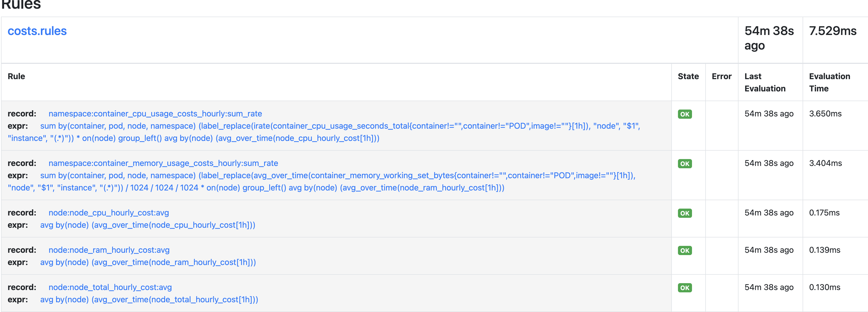The height and width of the screenshot is (312, 868).
Task: Click the expression for node_ram_hourly_cost avg
Action: click(148, 262)
